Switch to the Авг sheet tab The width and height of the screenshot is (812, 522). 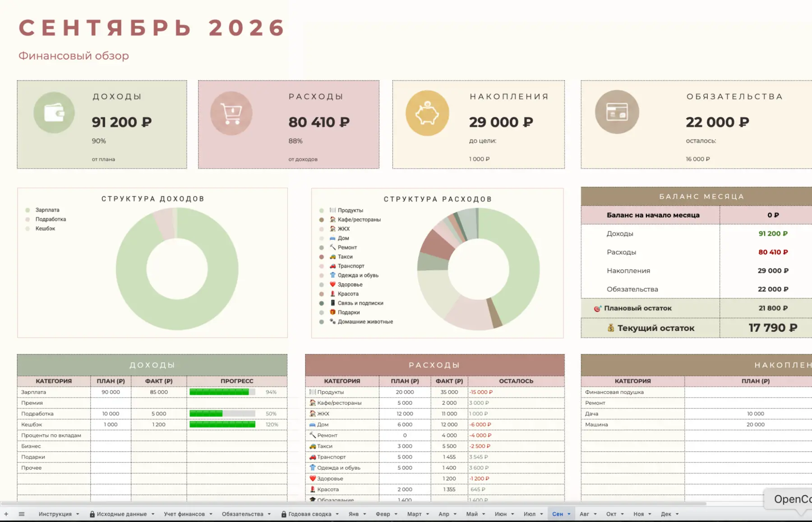click(584, 514)
